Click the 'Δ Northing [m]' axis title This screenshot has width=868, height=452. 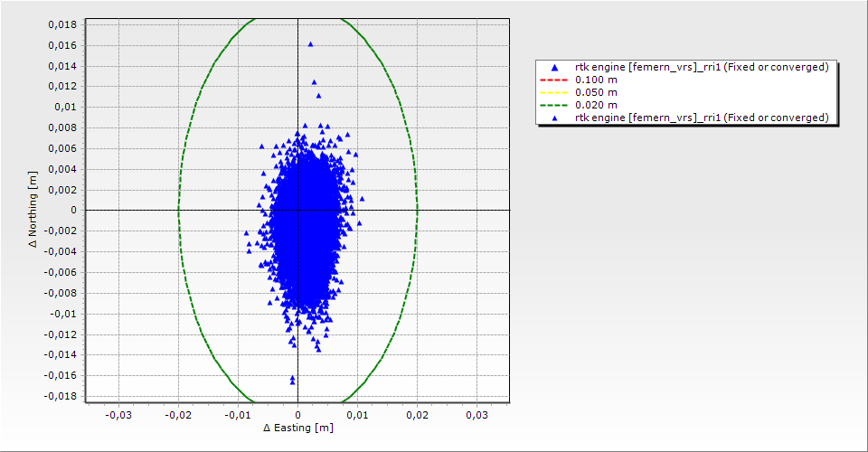(33, 210)
